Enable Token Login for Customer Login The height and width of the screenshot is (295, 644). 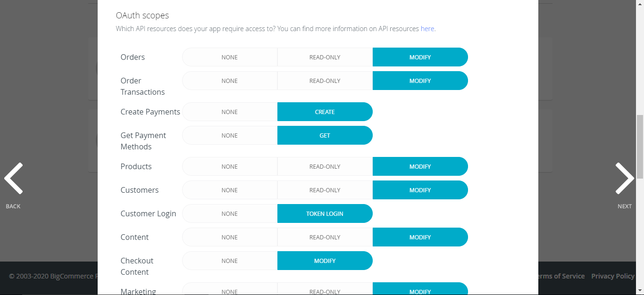pyautogui.click(x=325, y=213)
